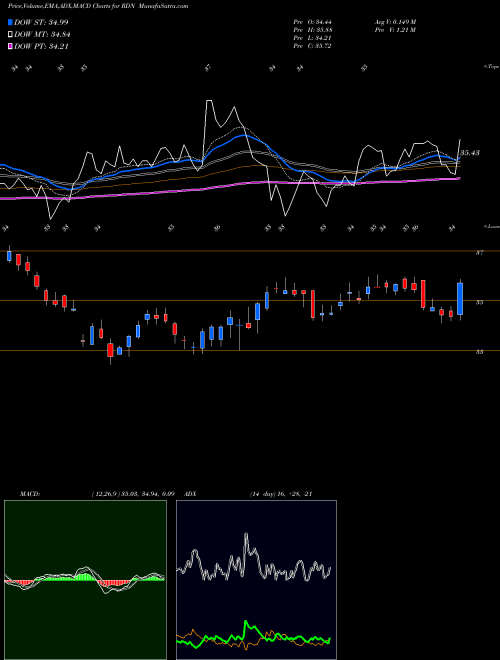This screenshot has width=500, height=660.
Task: Click the Pre O: 34.44 value
Action: point(312,22)
